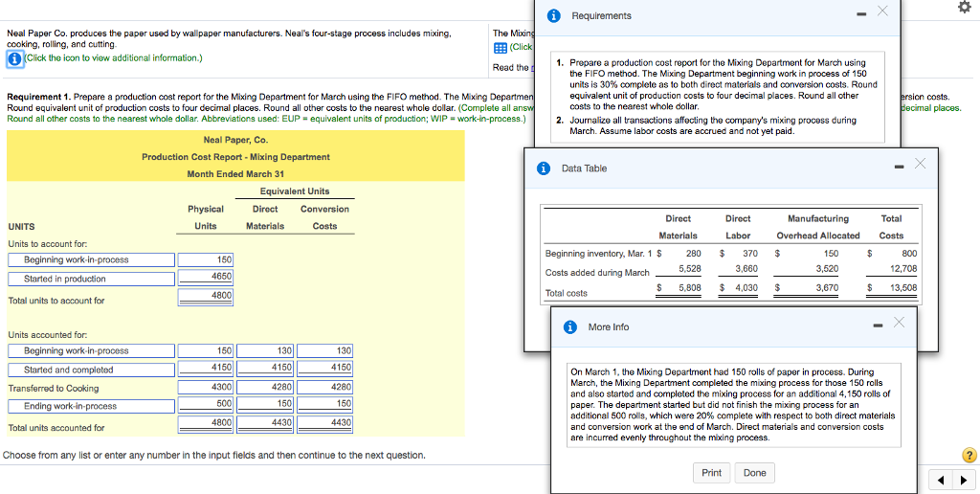This screenshot has width=980, height=494.
Task: Select transferred to Cooking direct materials 4280
Action: 266,387
